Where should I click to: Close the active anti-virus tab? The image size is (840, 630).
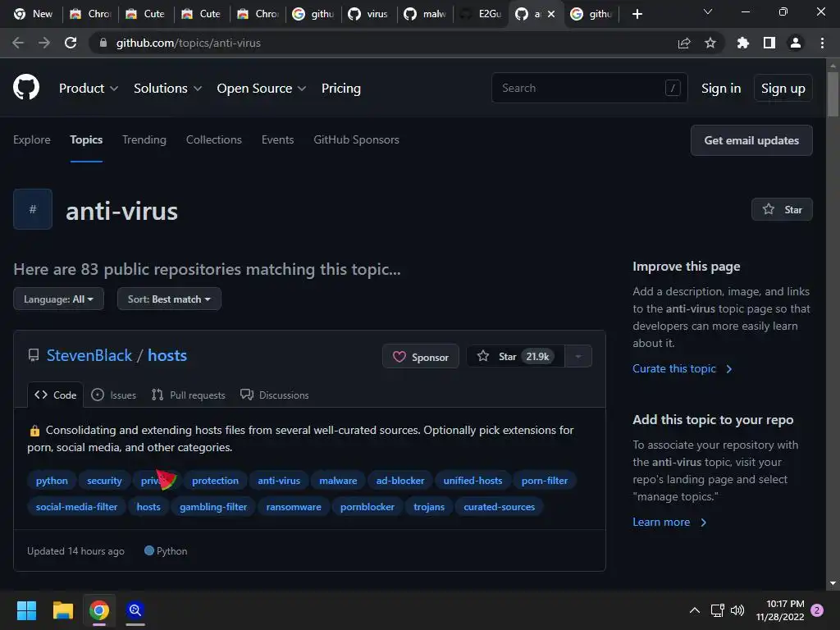(x=551, y=14)
